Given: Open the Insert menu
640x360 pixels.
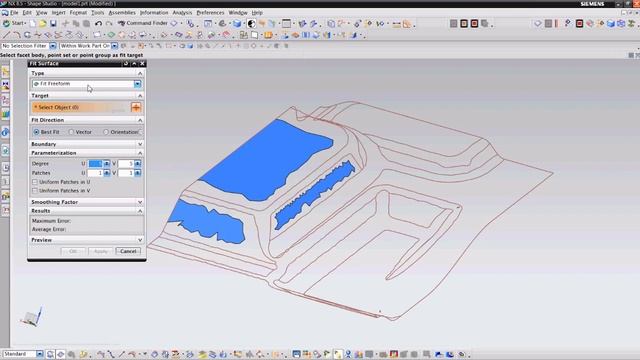Looking at the screenshot, I should (x=58, y=13).
